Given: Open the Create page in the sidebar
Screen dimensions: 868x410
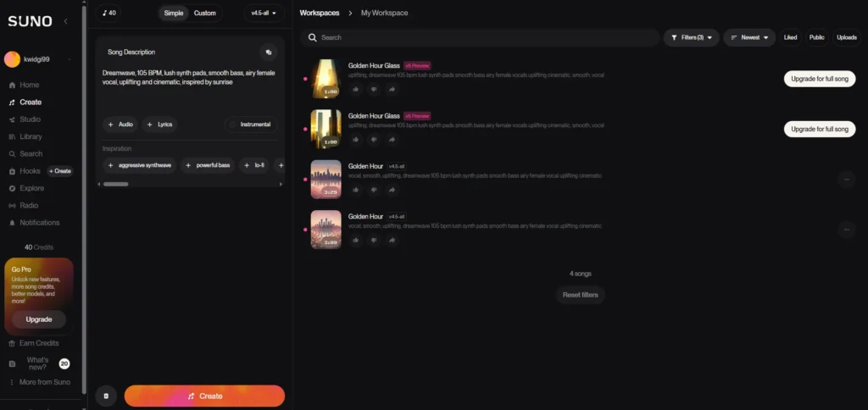Looking at the screenshot, I should [x=25, y=102].
